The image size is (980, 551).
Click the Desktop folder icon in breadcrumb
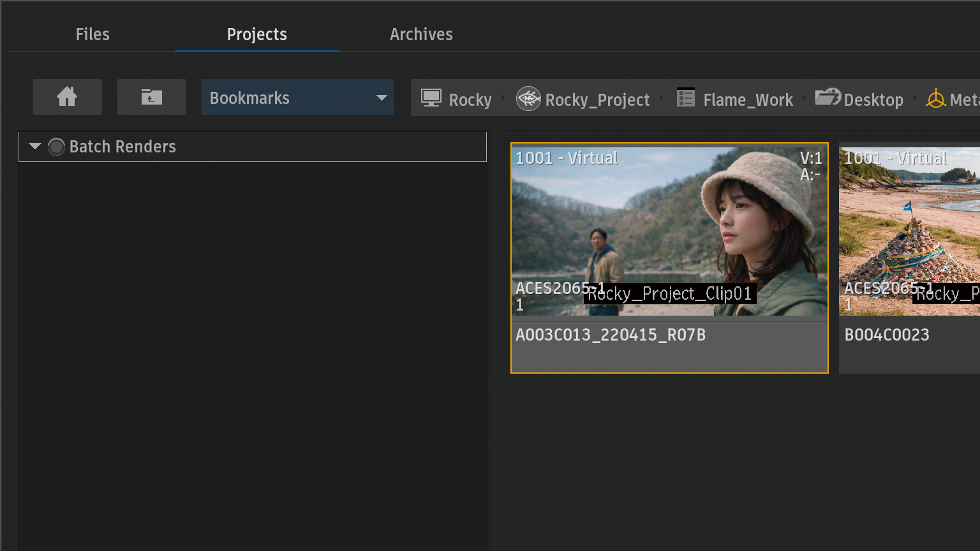pyautogui.click(x=828, y=98)
